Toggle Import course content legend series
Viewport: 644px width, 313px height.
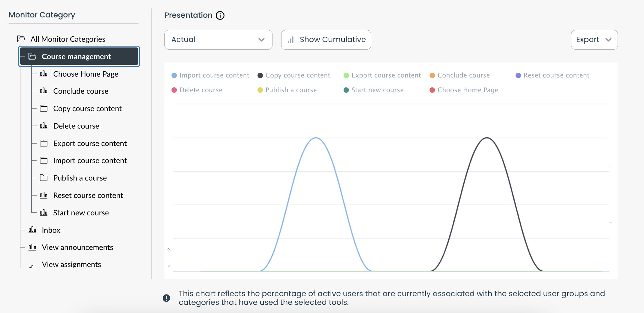214,75
